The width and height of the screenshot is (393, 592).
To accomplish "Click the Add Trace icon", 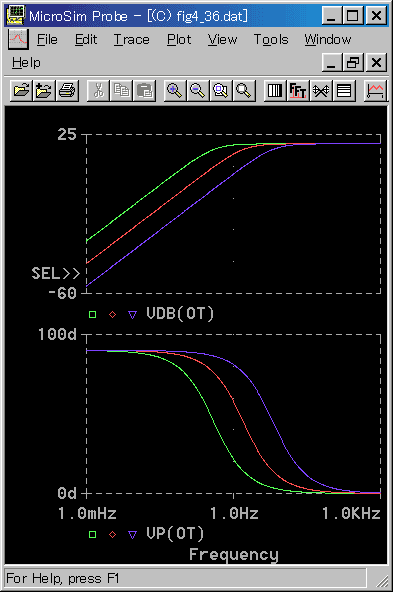I will pos(344,91).
